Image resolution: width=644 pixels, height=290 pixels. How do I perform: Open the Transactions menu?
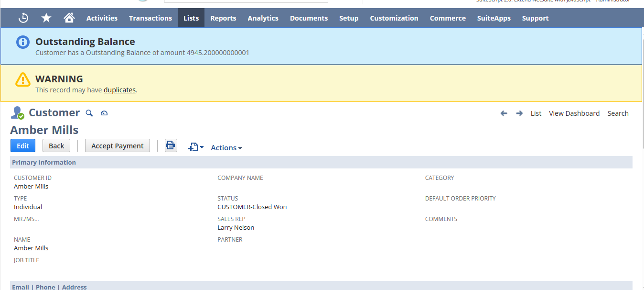[150, 18]
